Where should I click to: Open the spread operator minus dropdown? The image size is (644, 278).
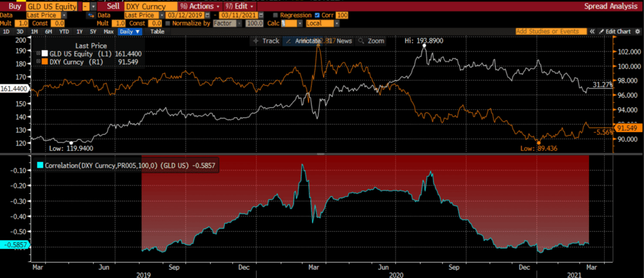tap(93, 6)
